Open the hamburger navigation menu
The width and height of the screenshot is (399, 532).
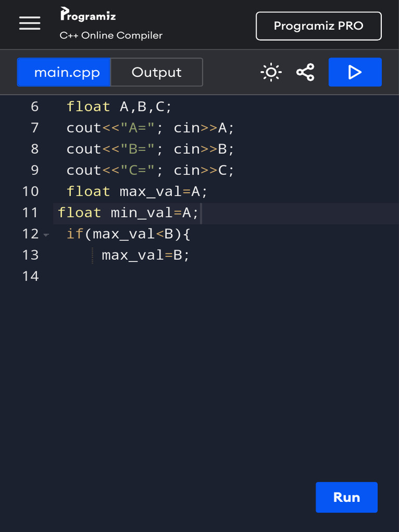point(30,23)
